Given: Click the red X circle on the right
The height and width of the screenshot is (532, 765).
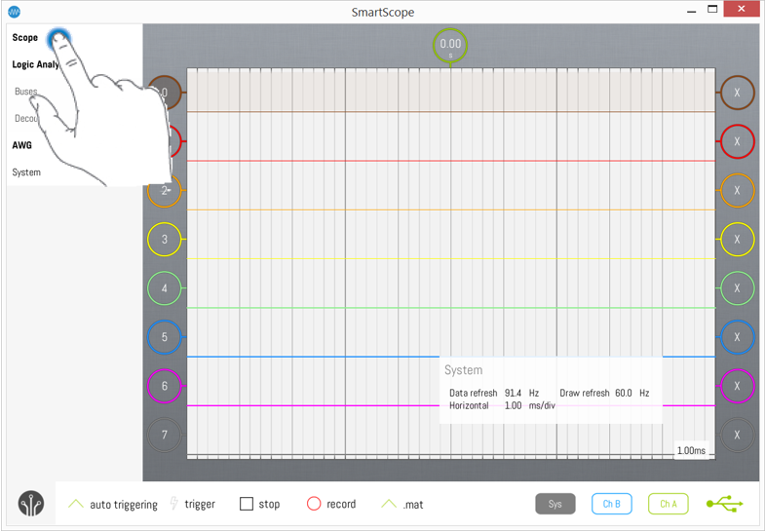Looking at the screenshot, I should point(737,141).
